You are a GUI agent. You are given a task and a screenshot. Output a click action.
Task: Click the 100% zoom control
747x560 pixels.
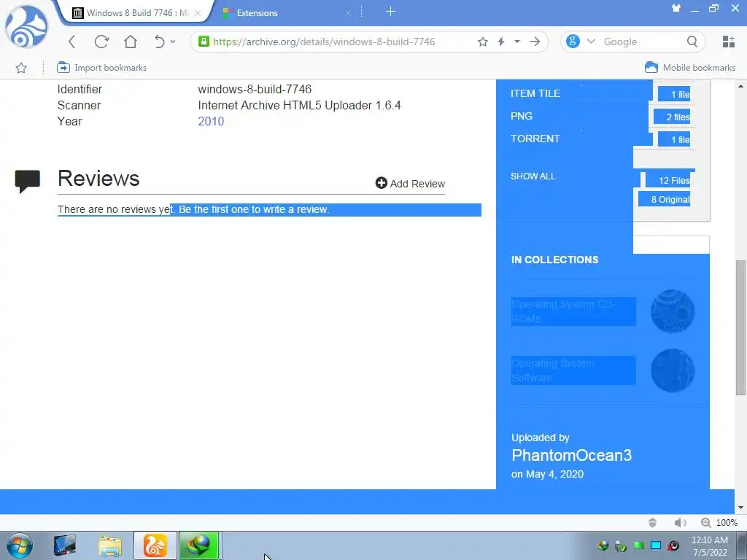pyautogui.click(x=719, y=523)
